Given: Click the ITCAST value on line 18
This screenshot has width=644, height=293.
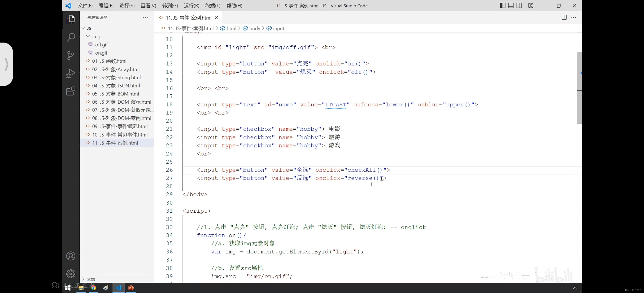Looking at the screenshot, I should pos(335,105).
